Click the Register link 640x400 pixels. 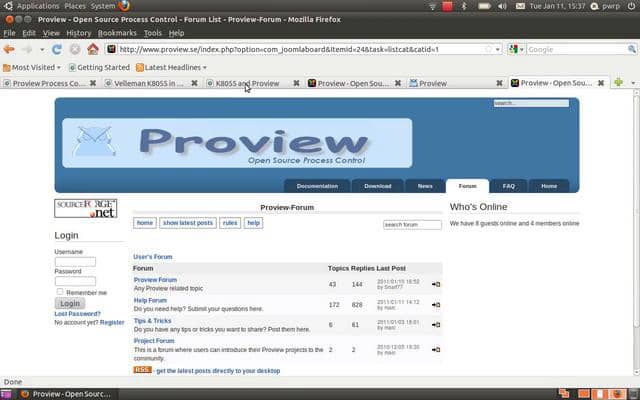pos(112,322)
